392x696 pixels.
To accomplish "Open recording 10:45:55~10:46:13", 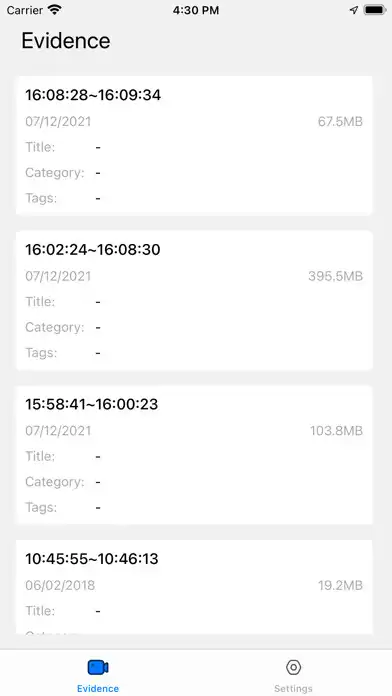I will click(194, 587).
